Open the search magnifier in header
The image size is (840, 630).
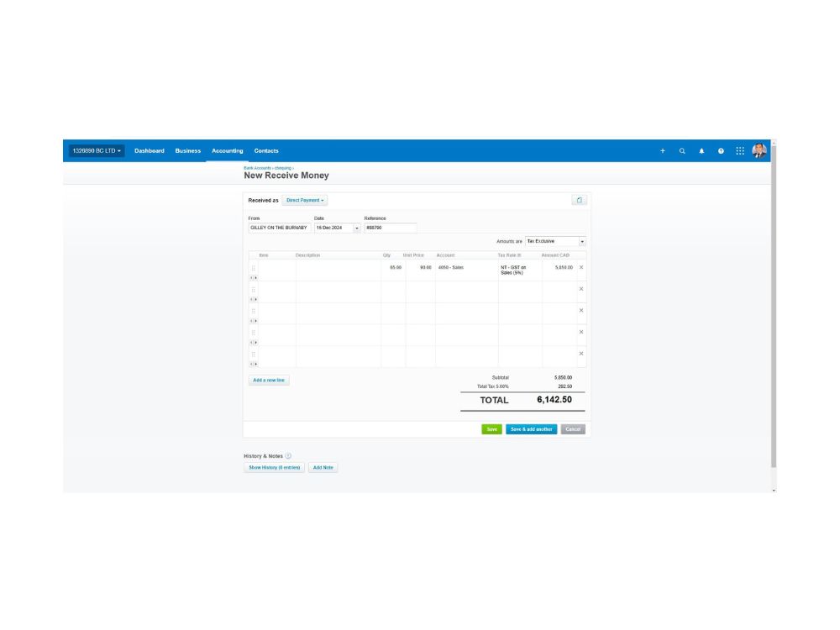click(682, 151)
